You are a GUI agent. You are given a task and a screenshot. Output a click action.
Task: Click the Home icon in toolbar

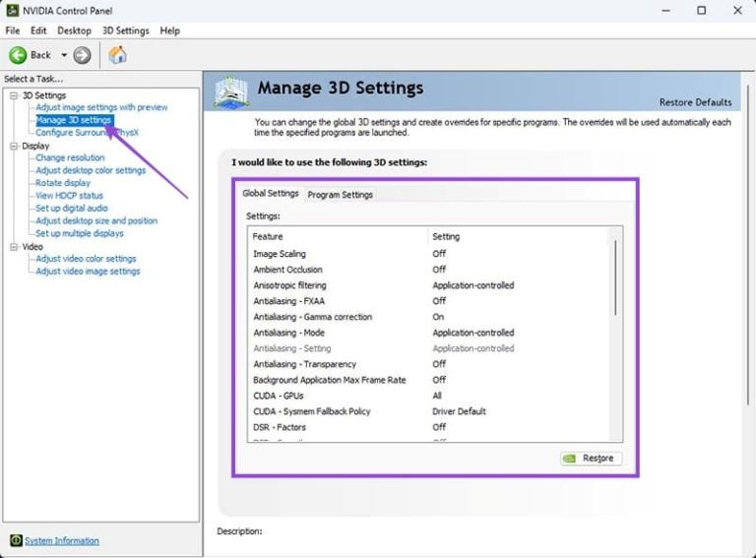point(118,55)
